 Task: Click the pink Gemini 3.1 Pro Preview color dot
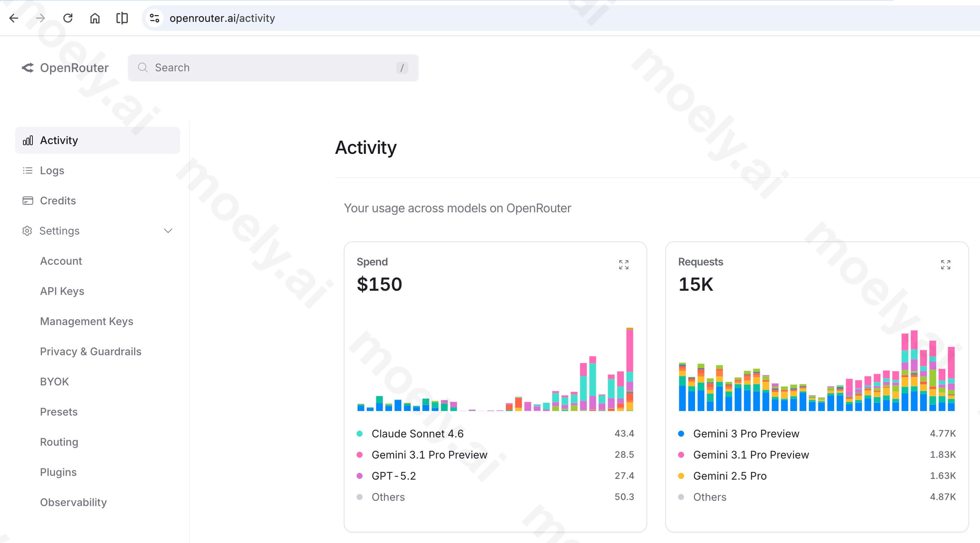[x=360, y=454]
